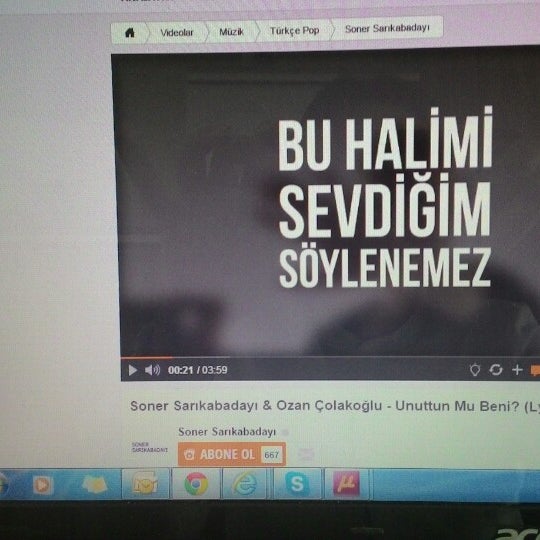The height and width of the screenshot is (540, 540).
Task: Open the channel avatar thumbnail
Action: tap(149, 447)
